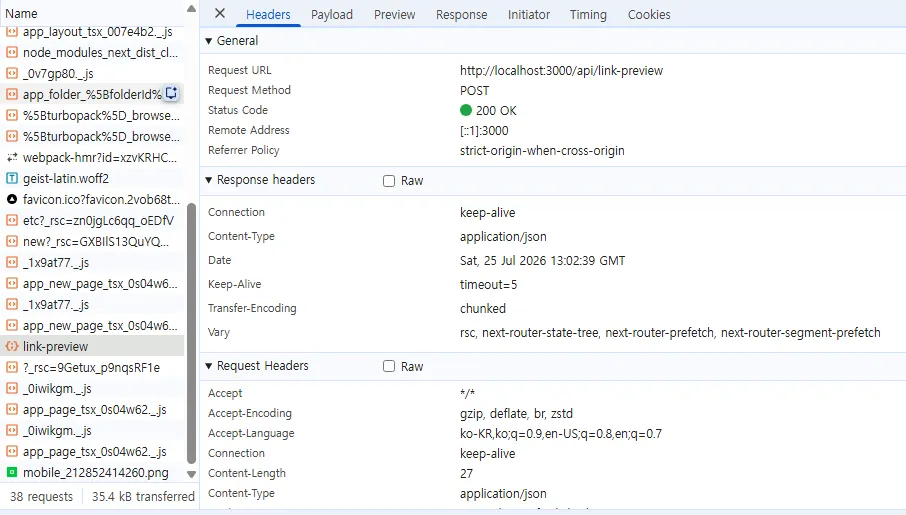Enable Raw view for Response headers

pos(389,181)
